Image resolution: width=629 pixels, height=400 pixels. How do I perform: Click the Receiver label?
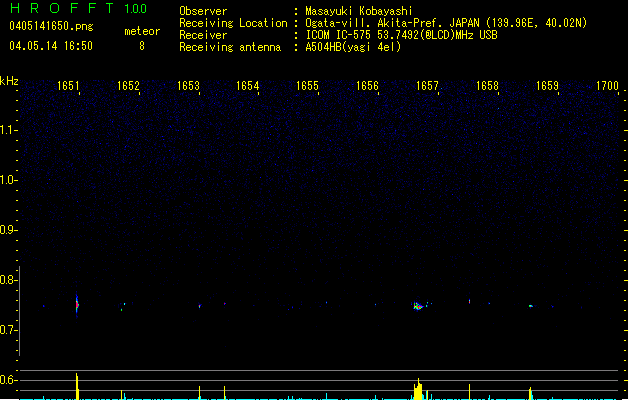pos(203,35)
